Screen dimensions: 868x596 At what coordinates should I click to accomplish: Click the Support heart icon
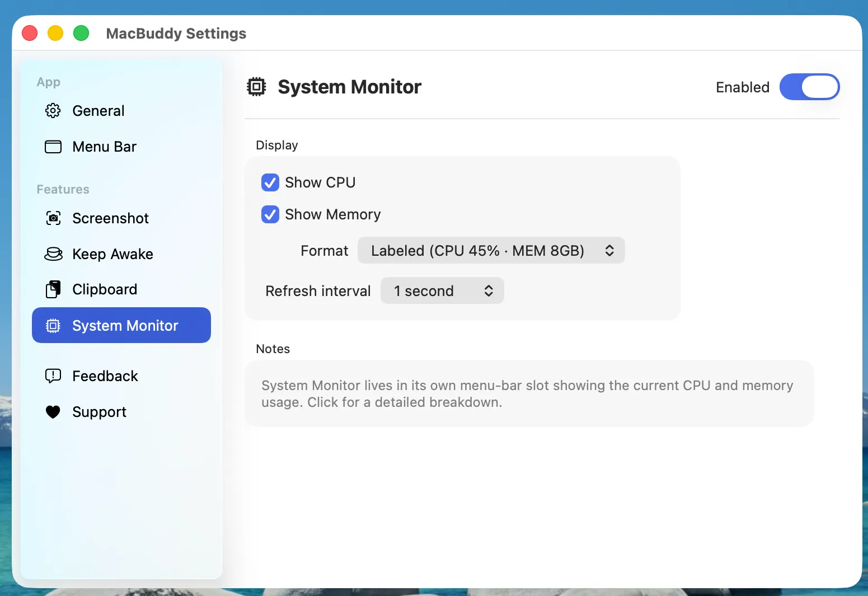click(x=53, y=412)
